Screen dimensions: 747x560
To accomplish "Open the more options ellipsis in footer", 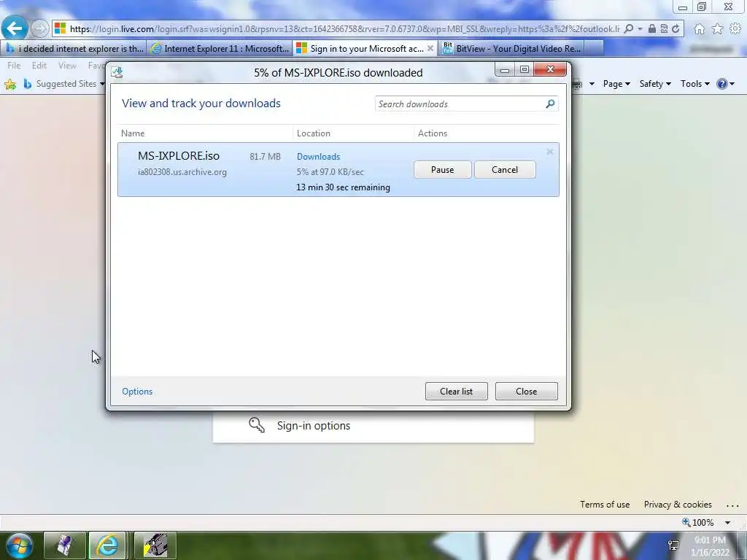I will (732, 505).
